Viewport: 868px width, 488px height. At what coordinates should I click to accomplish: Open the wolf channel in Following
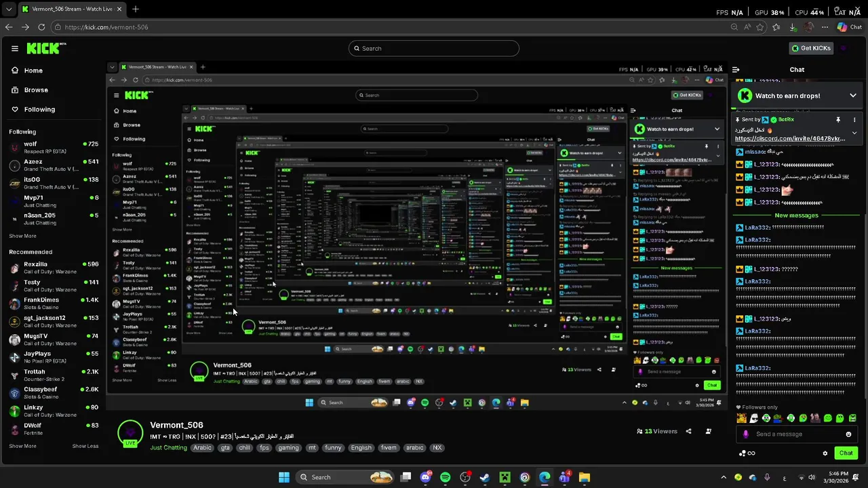(53, 148)
